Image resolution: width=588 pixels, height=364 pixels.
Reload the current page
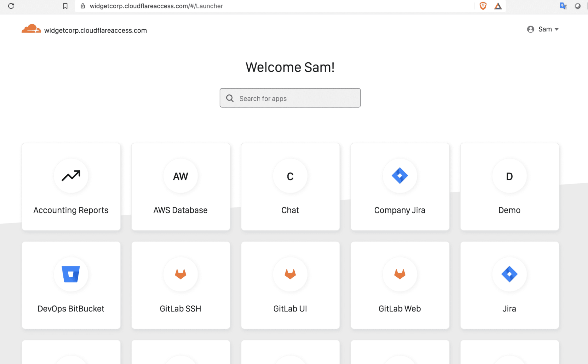click(11, 6)
